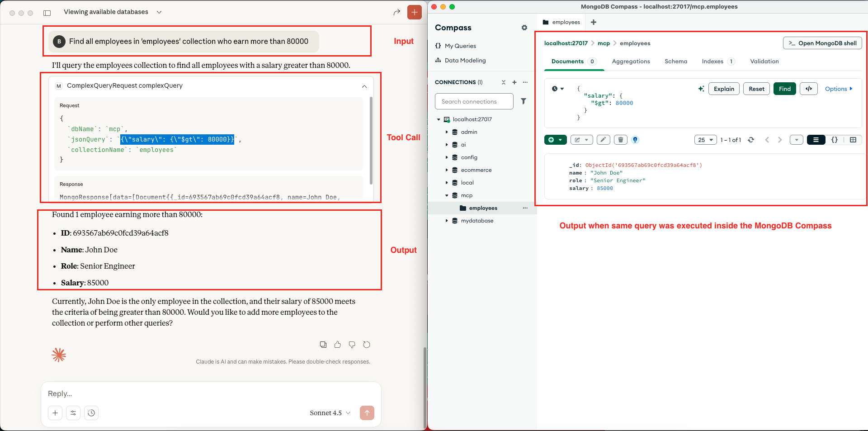
Task: Click the thumbs up feedback icon
Action: click(x=337, y=345)
